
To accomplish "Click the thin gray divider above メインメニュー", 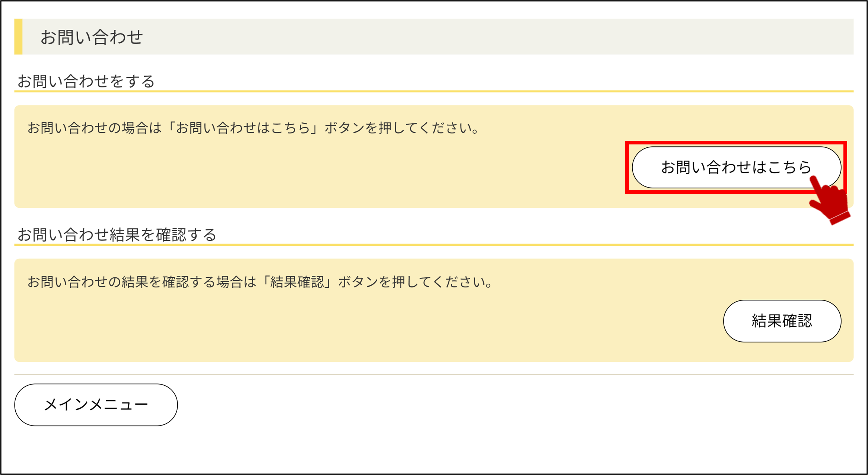I will click(434, 374).
